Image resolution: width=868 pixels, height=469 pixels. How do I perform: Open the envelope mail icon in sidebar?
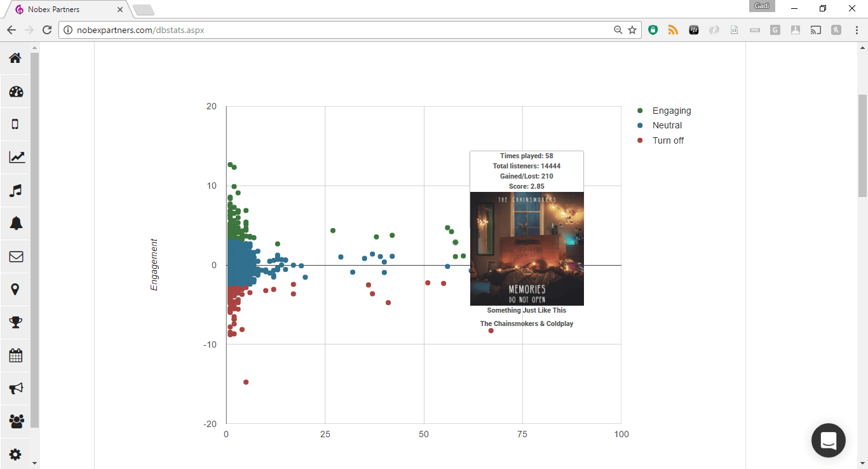15,257
